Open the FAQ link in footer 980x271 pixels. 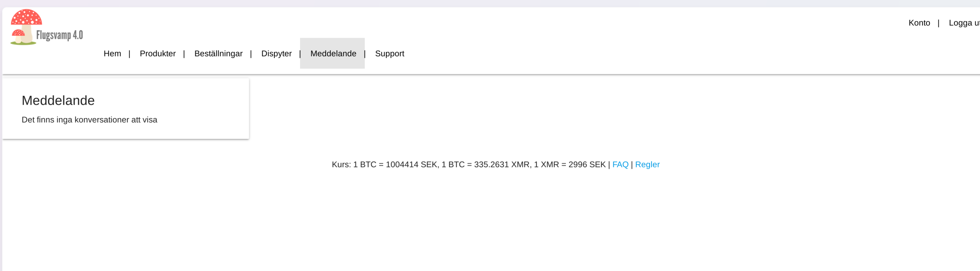tap(620, 164)
